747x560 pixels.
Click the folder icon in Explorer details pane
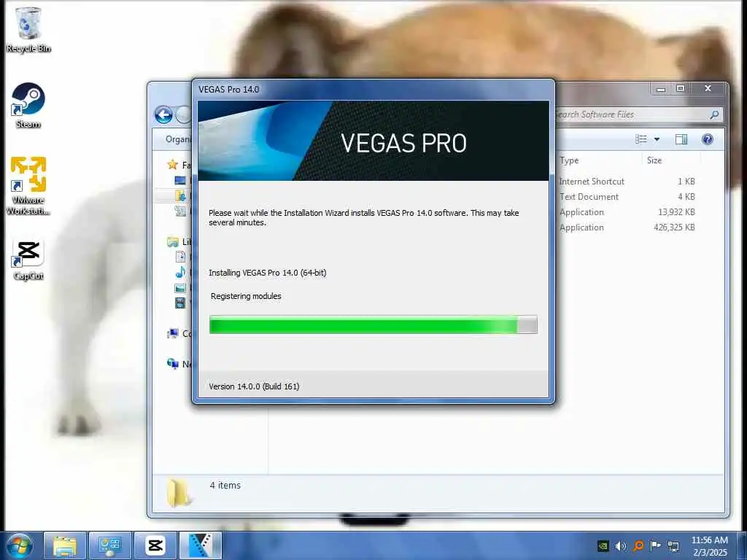coord(179,492)
